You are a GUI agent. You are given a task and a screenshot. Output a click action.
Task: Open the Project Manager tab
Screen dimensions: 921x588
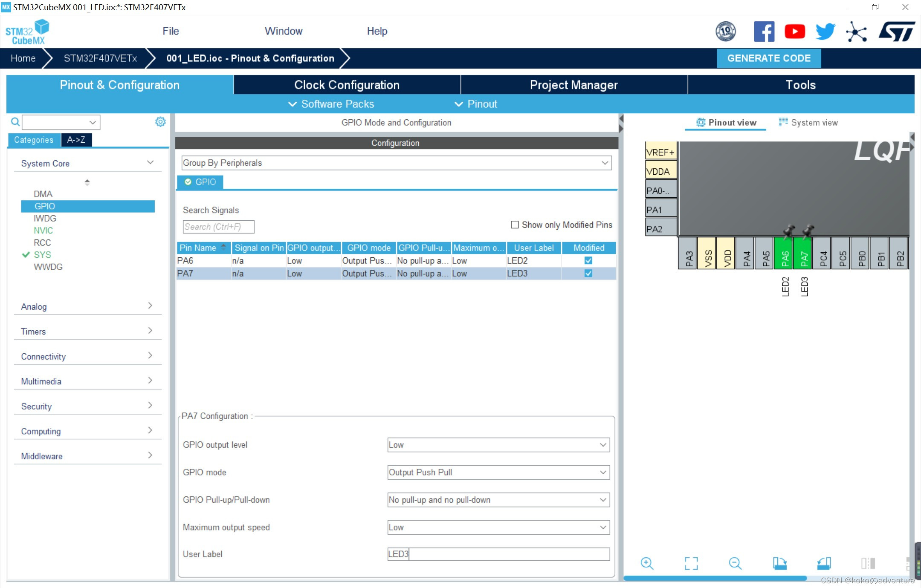[573, 85]
